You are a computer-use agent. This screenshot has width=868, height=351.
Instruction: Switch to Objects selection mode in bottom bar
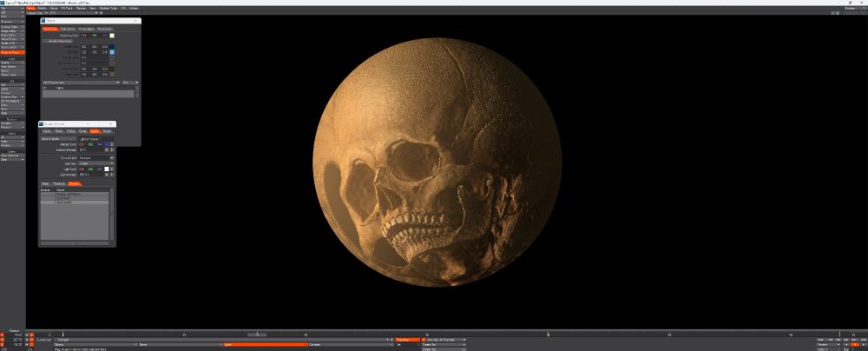click(x=95, y=344)
